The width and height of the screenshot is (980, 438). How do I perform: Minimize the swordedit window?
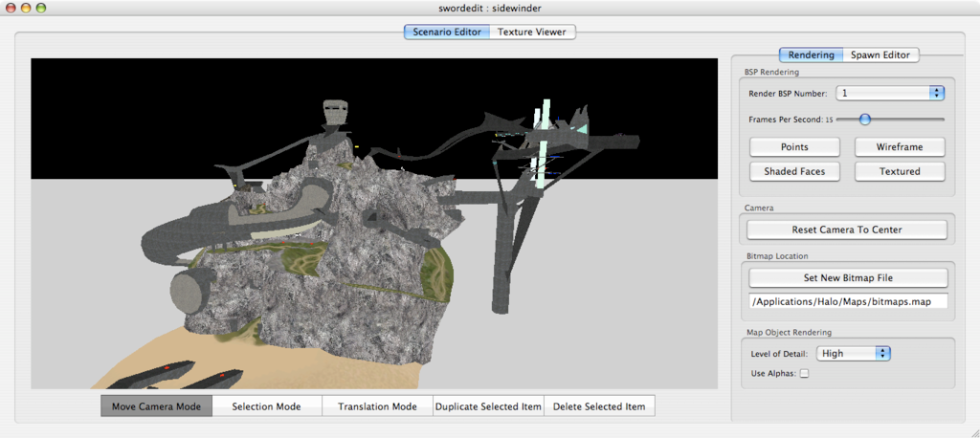26,8
